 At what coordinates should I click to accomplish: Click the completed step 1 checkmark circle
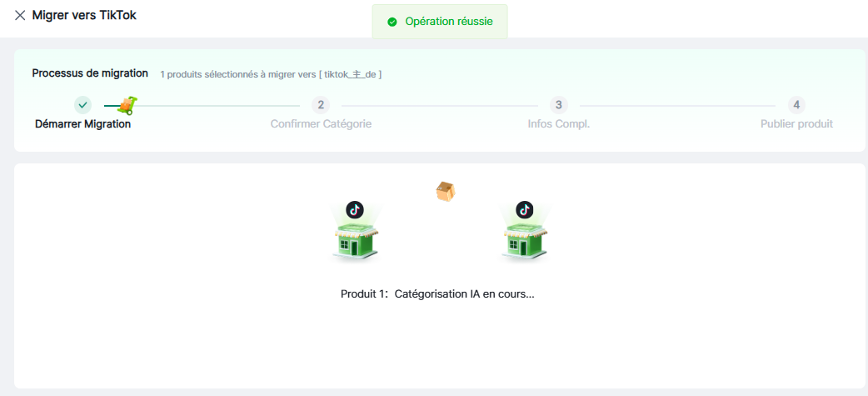click(82, 105)
